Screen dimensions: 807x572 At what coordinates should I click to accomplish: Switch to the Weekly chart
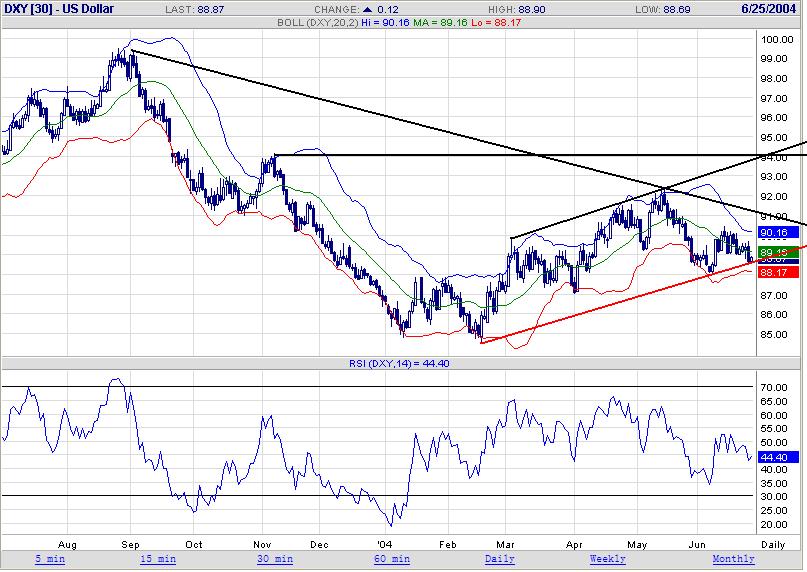click(x=608, y=559)
